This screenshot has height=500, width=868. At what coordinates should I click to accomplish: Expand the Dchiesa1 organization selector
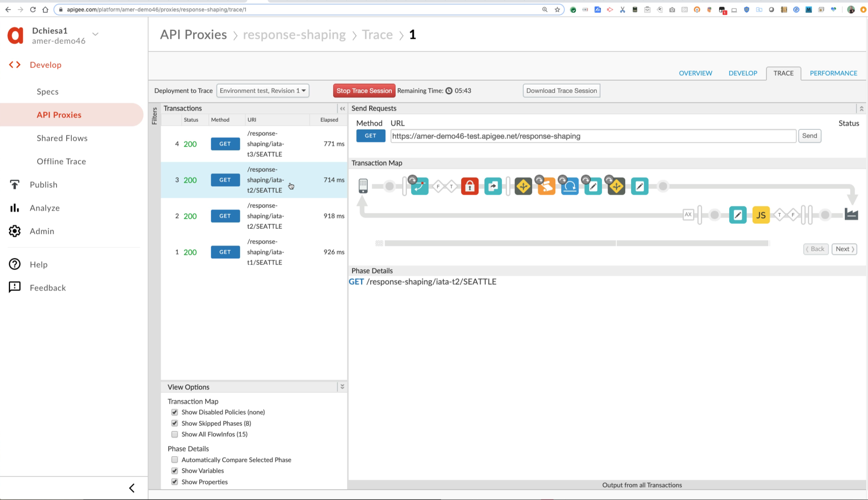95,34
